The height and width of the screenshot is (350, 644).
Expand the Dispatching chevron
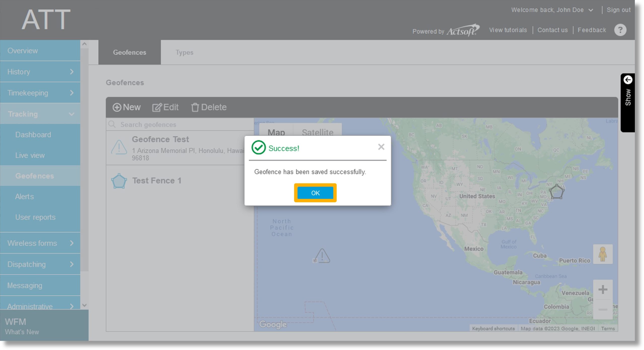click(72, 264)
